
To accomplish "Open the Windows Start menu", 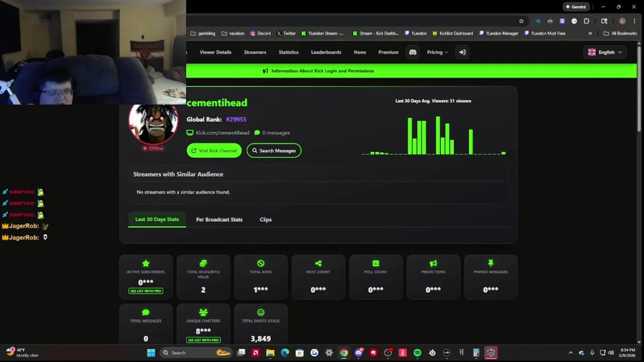I will pos(151,353).
